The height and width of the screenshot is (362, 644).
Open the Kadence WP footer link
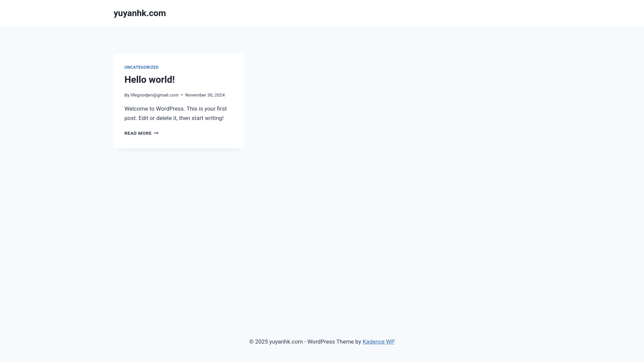378,342
